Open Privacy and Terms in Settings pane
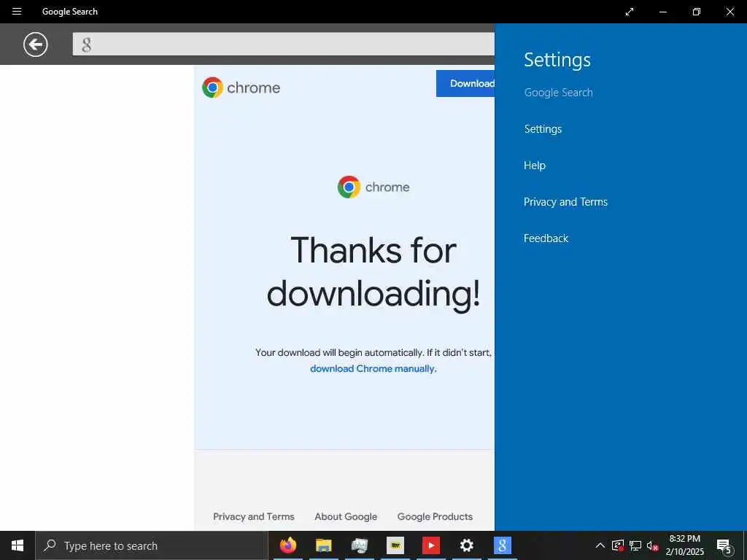 565,202
